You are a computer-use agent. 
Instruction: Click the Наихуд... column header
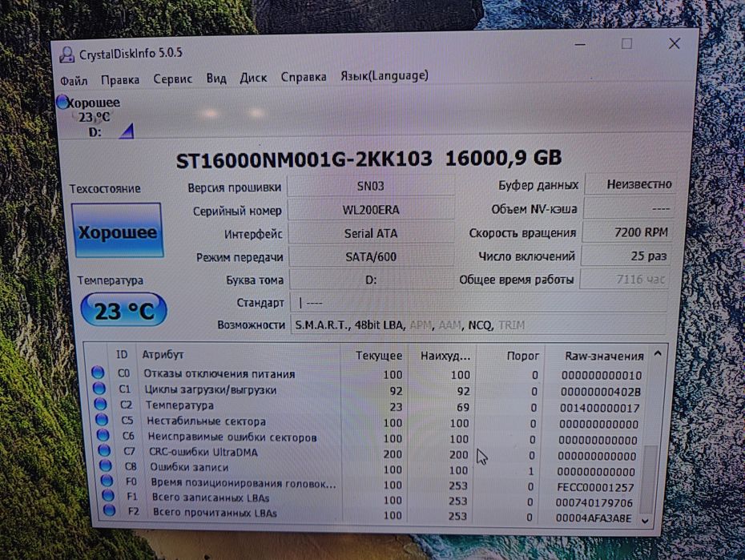click(442, 357)
